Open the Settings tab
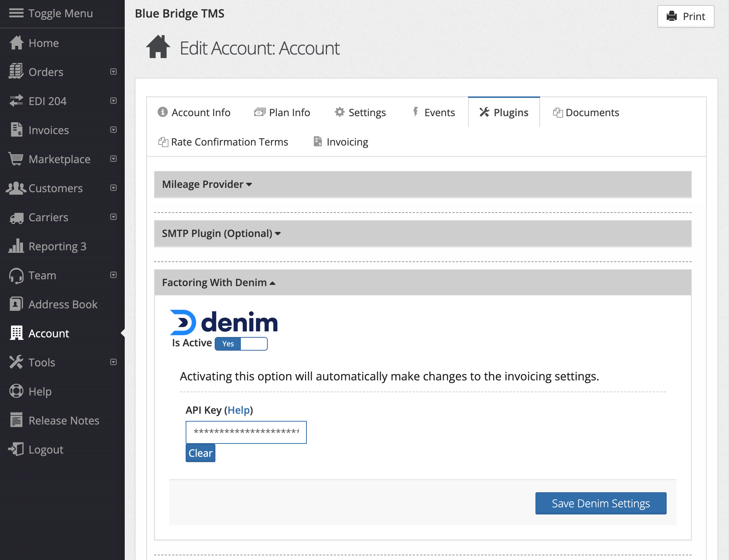 tap(360, 112)
